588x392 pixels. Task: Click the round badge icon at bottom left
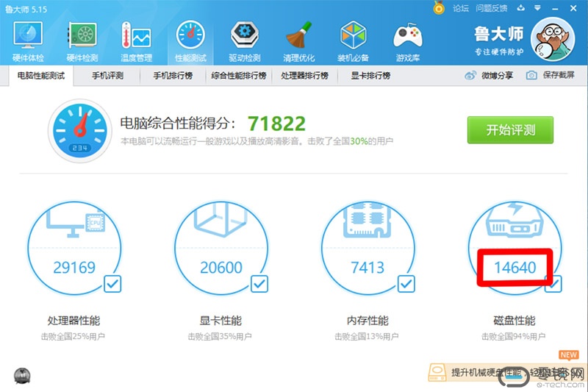[22, 376]
